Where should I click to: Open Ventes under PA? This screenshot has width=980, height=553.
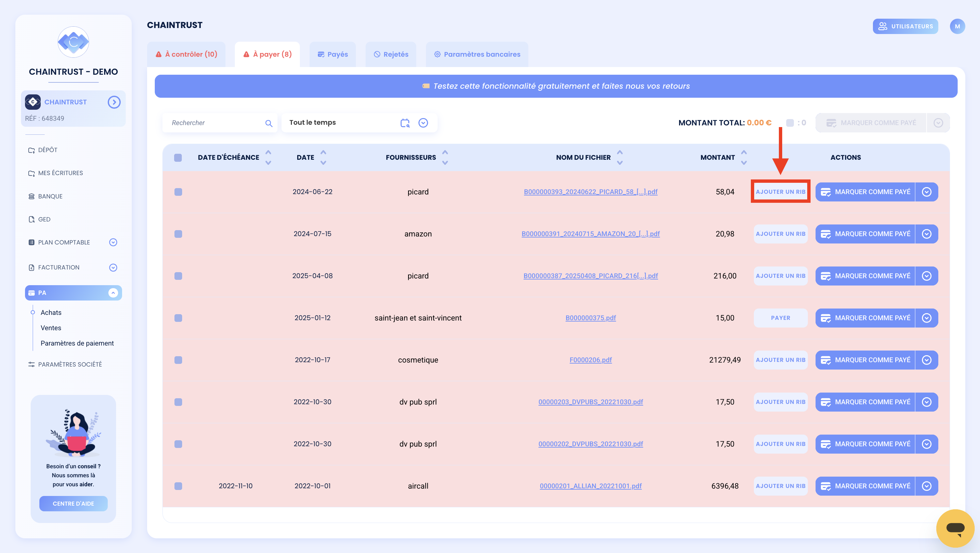pos(51,328)
